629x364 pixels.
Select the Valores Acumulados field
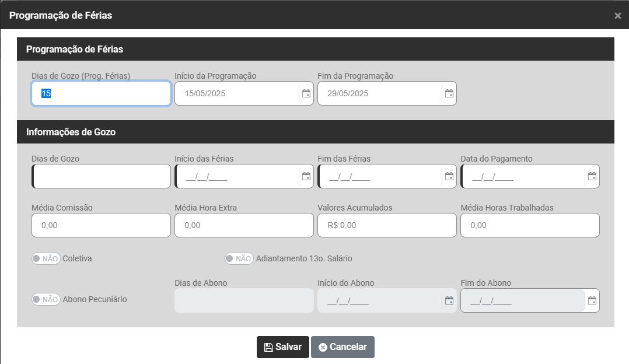click(x=387, y=225)
